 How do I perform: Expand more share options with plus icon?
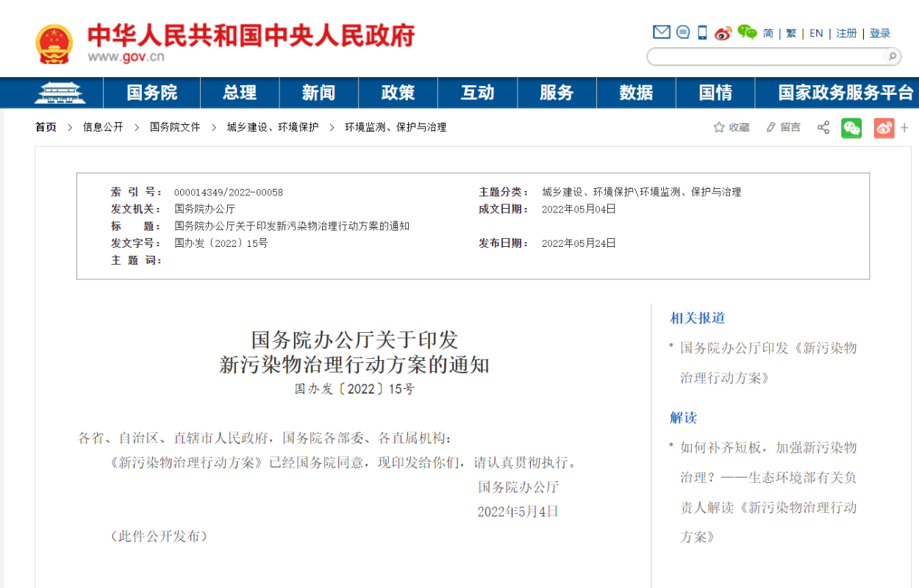click(904, 127)
